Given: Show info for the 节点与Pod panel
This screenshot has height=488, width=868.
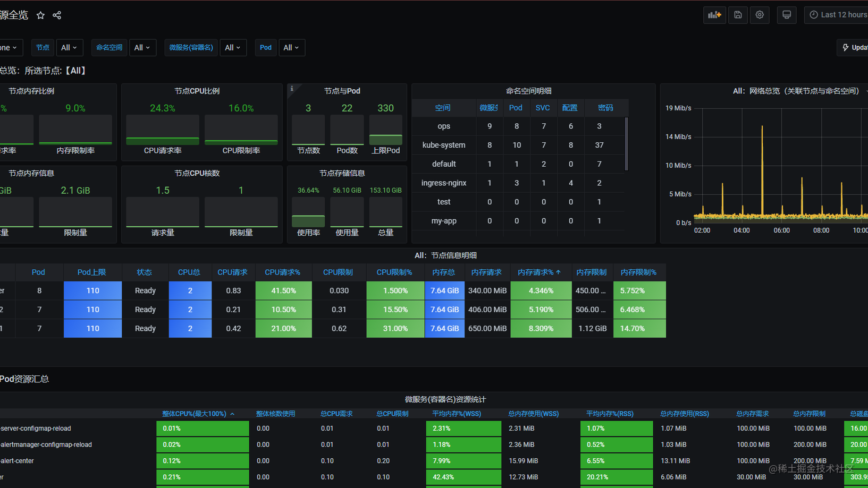Looking at the screenshot, I should point(292,89).
